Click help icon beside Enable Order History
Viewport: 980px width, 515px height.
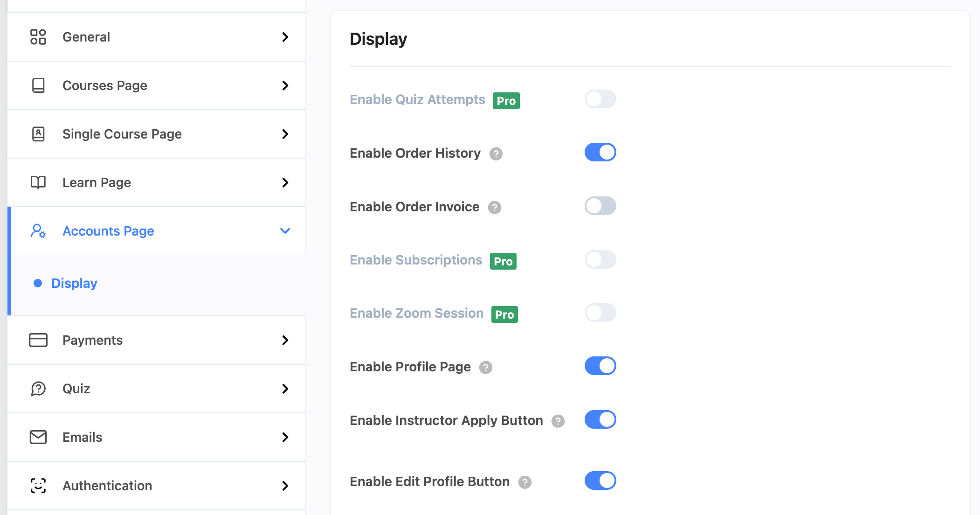496,154
